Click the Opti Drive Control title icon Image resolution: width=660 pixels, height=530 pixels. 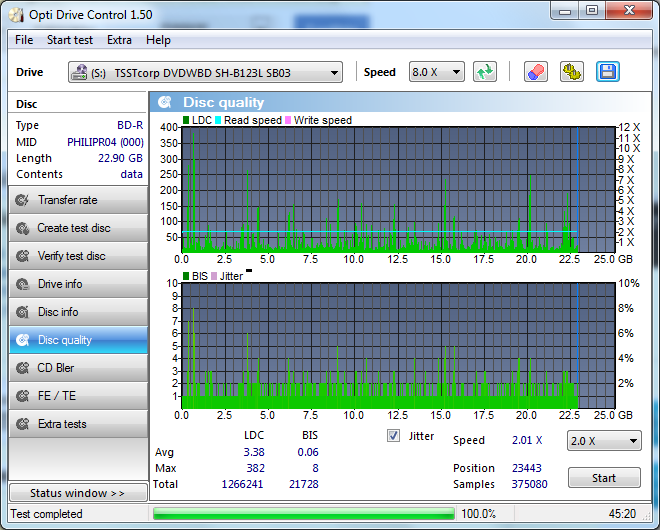coord(16,15)
